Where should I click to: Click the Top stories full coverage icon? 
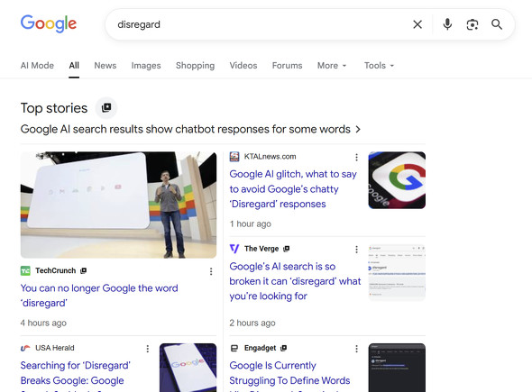(106, 108)
